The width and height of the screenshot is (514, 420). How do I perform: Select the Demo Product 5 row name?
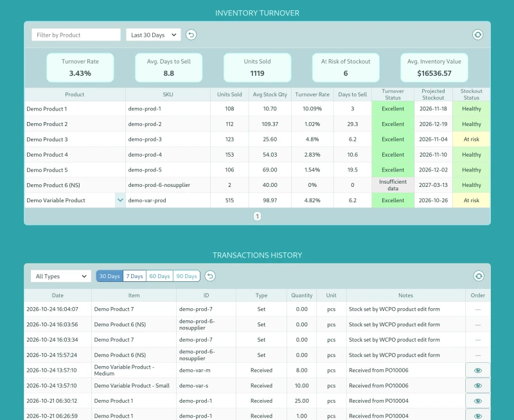point(47,170)
